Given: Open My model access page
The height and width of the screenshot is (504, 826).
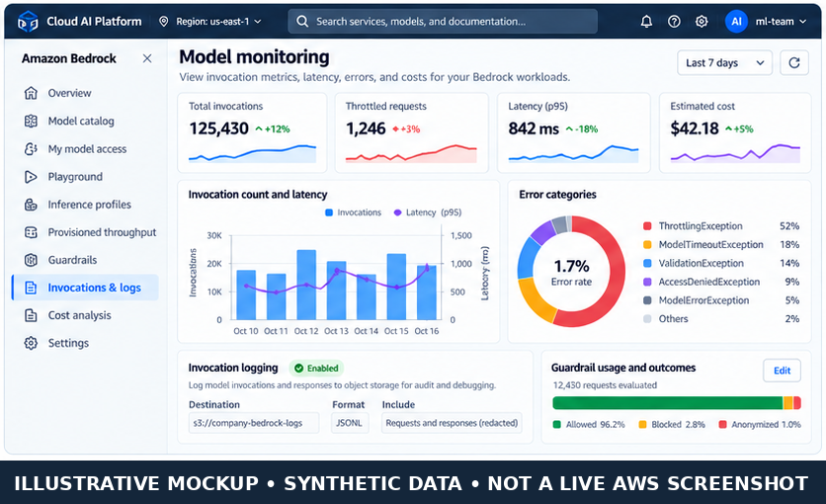Looking at the screenshot, I should click(x=84, y=149).
